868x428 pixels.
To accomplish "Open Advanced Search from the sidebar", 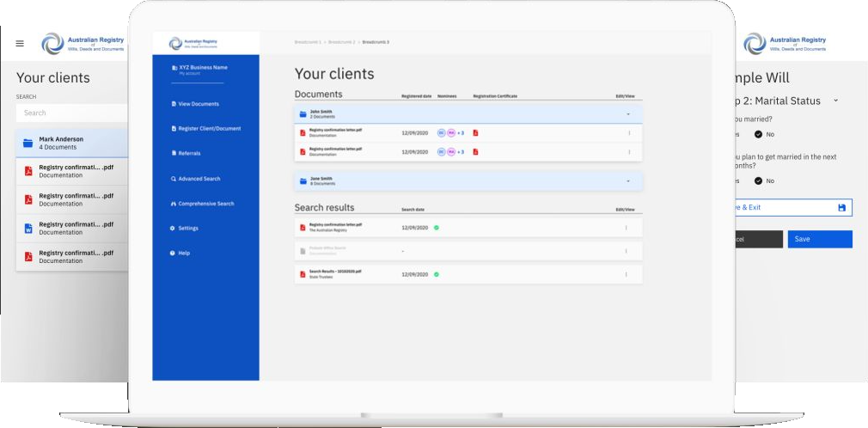I will click(x=199, y=179).
